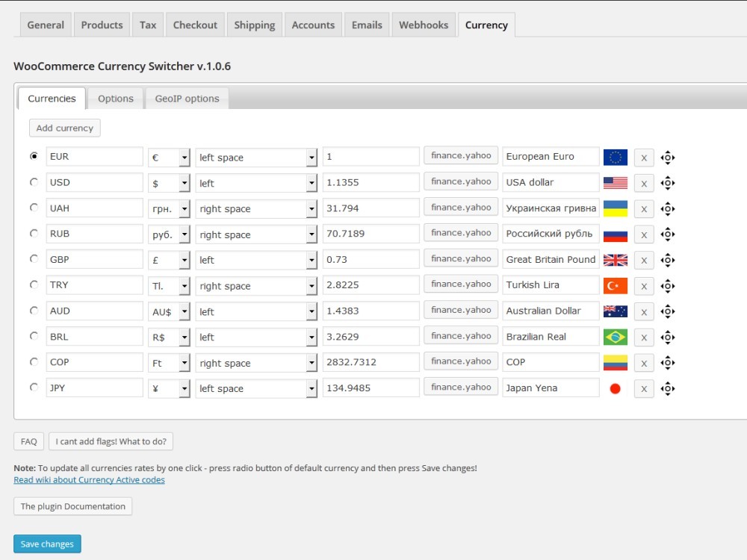
Task: Click the Turkish flag in TRY row
Action: [616, 285]
